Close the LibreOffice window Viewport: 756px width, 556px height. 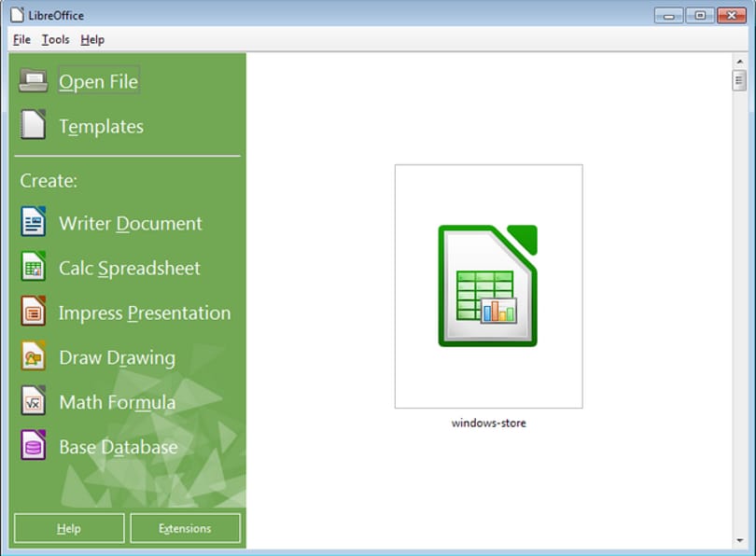point(732,16)
